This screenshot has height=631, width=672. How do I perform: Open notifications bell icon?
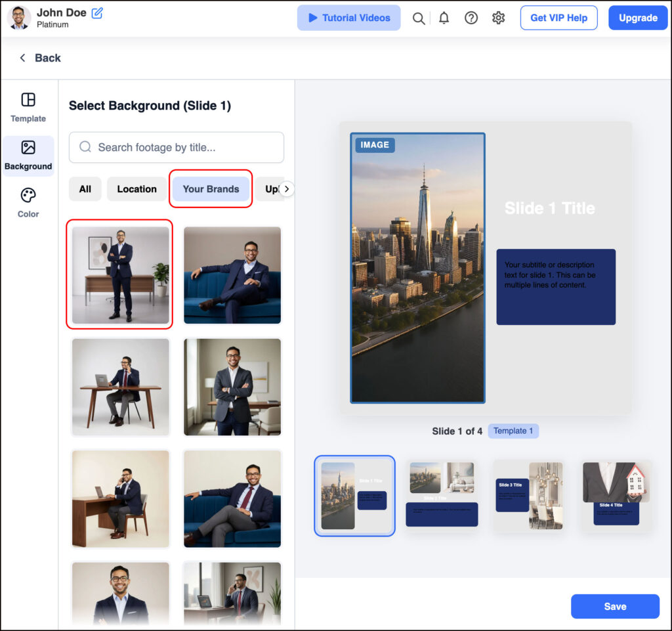point(444,18)
